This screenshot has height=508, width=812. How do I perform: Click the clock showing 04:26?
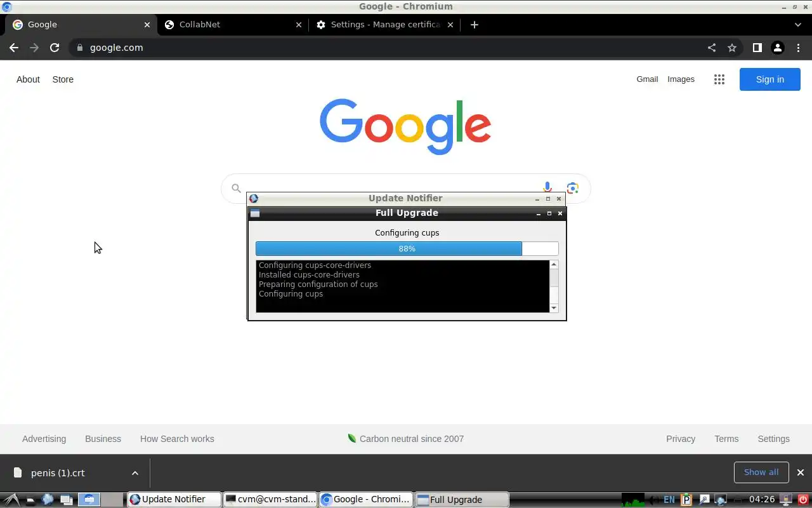[762, 500]
